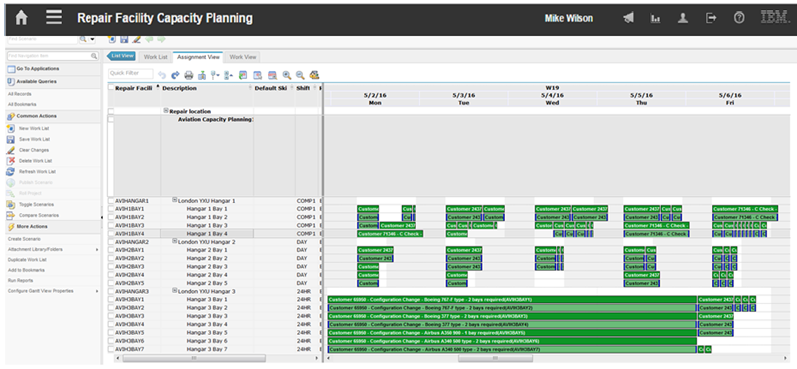The width and height of the screenshot is (797, 369).
Task: Collapse the London YXU Hangar 3 node
Action: [x=175, y=291]
